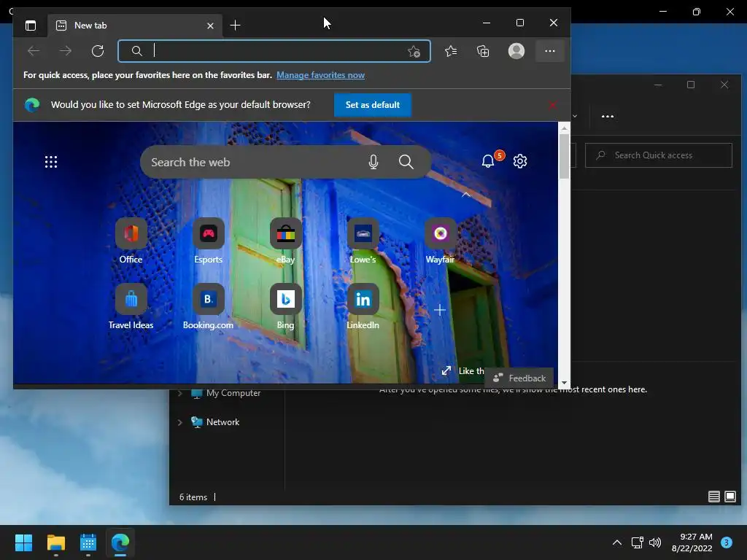Image resolution: width=747 pixels, height=560 pixels.
Task: Click scrollbar down arrow in Edge
Action: [564, 383]
